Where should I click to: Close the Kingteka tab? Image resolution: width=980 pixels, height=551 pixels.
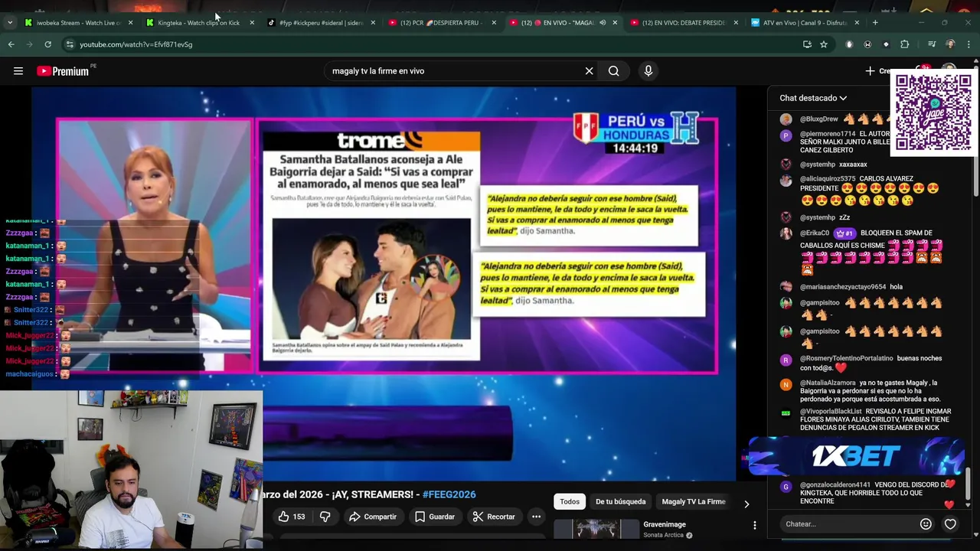[x=252, y=23]
